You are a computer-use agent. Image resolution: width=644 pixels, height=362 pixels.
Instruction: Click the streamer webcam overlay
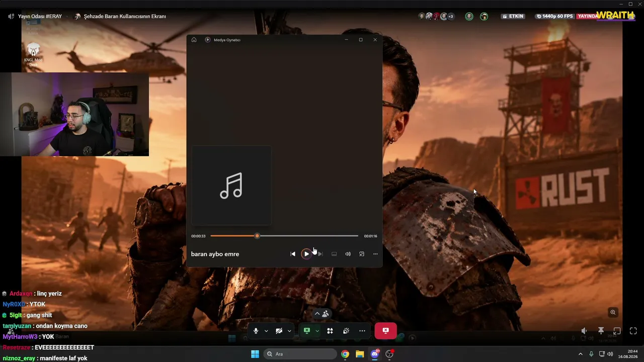74,115
